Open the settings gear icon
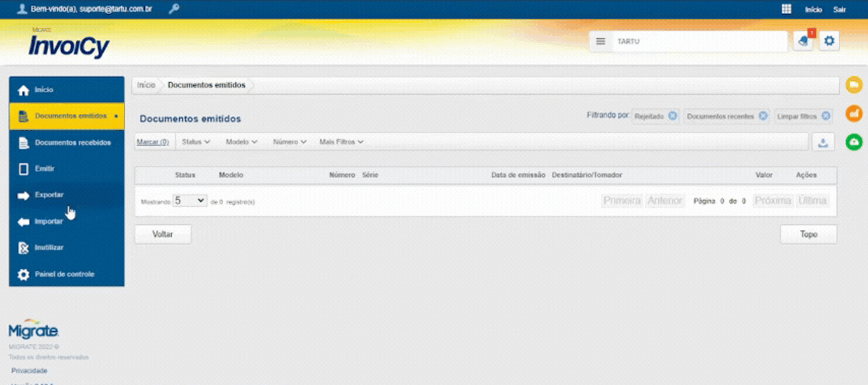Viewport: 868px width, 385px height. 829,41
